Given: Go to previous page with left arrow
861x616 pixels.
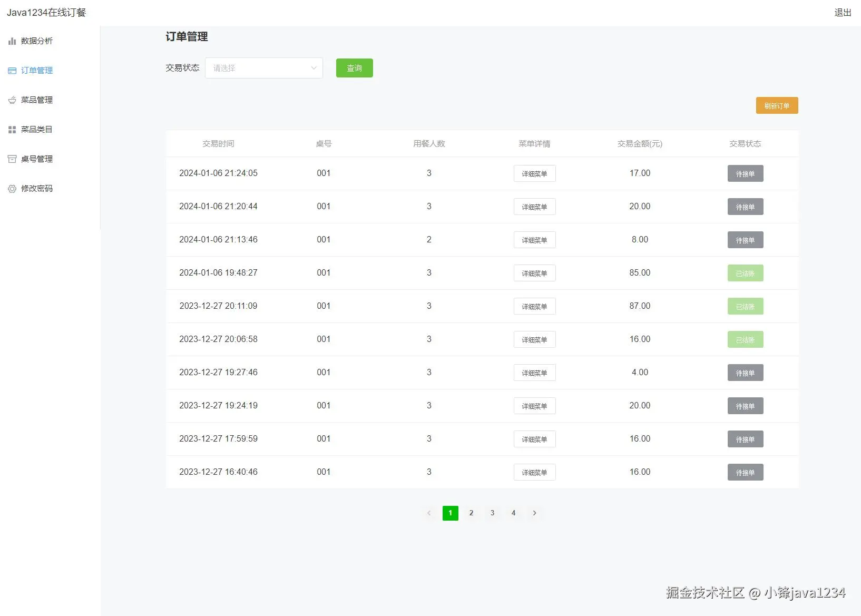Looking at the screenshot, I should click(429, 513).
